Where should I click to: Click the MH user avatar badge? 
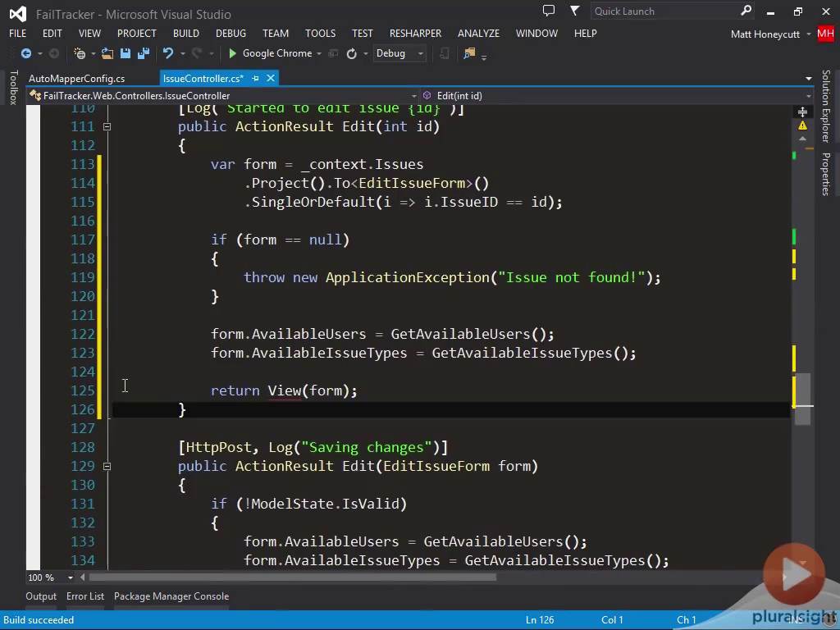[x=825, y=34]
